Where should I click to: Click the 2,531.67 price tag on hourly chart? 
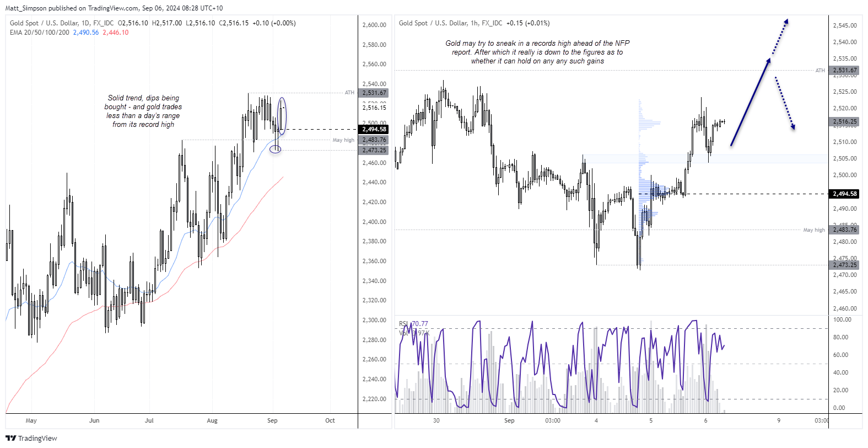click(x=844, y=70)
